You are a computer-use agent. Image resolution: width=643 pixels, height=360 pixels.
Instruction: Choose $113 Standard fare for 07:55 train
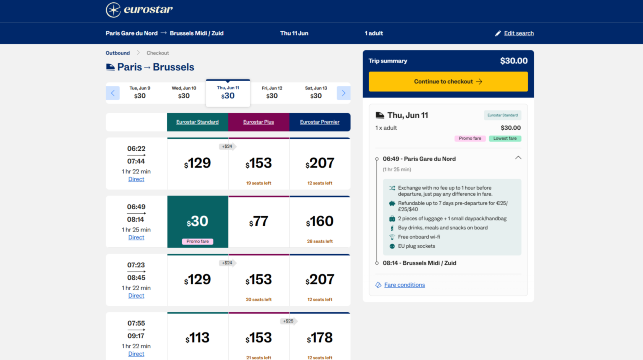[x=197, y=336]
